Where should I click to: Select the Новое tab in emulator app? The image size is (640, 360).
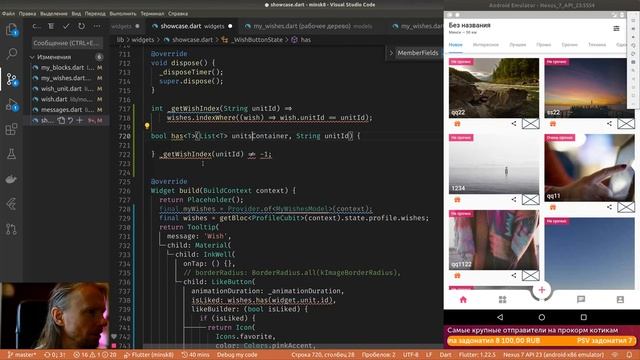[x=456, y=44]
